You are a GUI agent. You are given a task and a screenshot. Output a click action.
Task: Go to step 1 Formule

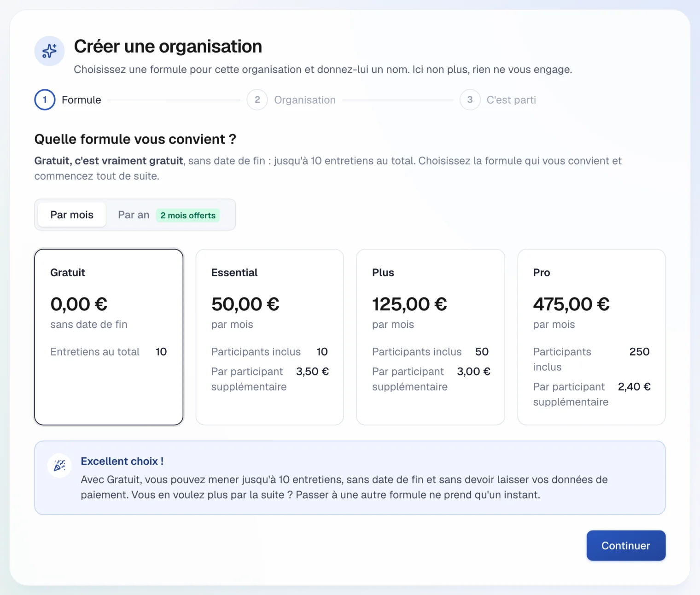pos(68,100)
